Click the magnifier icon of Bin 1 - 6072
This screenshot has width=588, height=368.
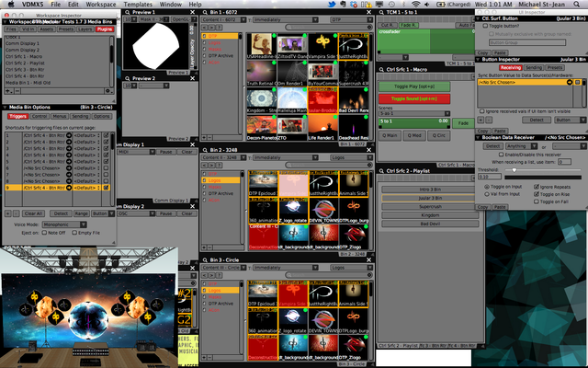205,12
